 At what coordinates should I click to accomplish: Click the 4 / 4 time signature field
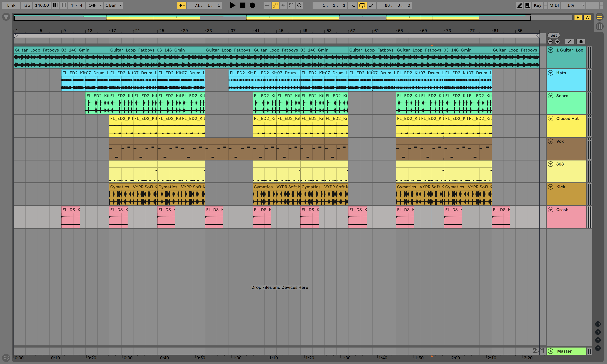coord(76,5)
